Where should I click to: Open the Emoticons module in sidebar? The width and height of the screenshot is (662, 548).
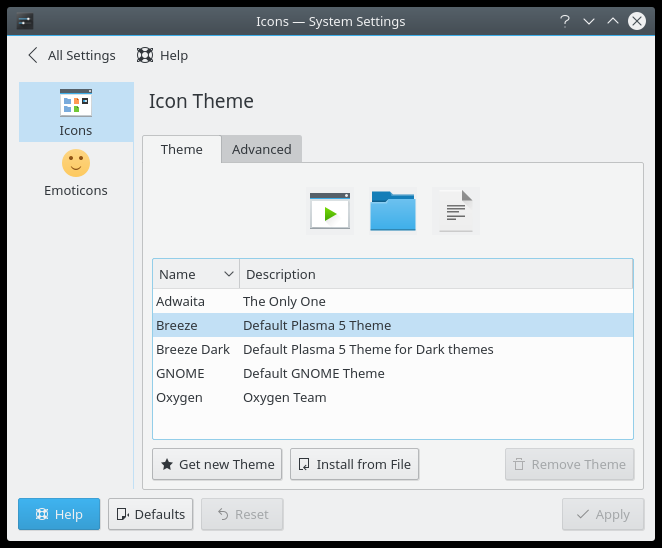pyautogui.click(x=76, y=173)
